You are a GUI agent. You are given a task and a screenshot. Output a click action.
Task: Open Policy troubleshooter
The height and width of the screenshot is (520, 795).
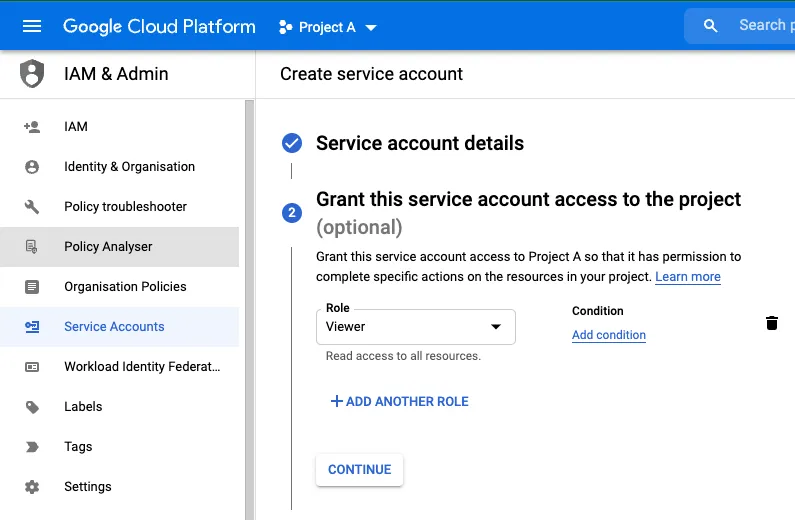120,206
